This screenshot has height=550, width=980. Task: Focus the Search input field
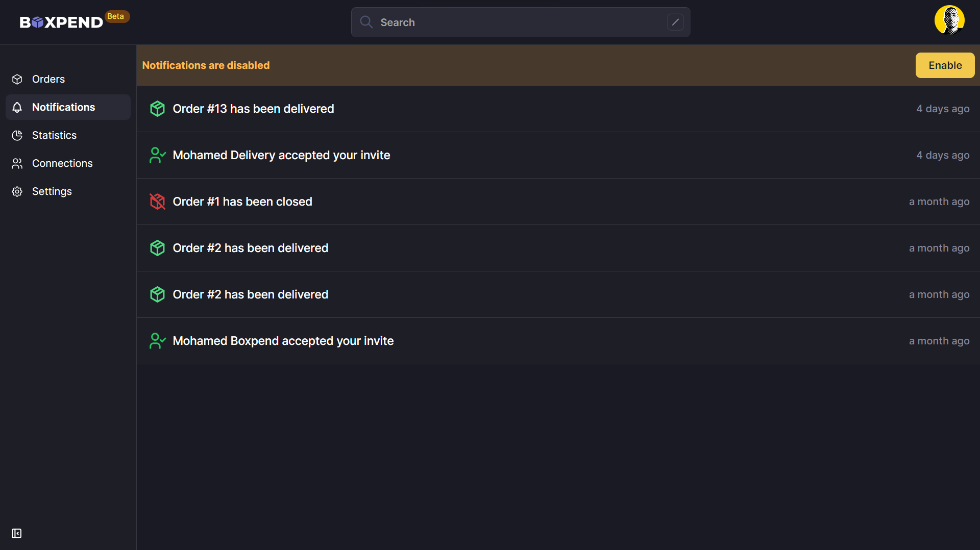(521, 22)
